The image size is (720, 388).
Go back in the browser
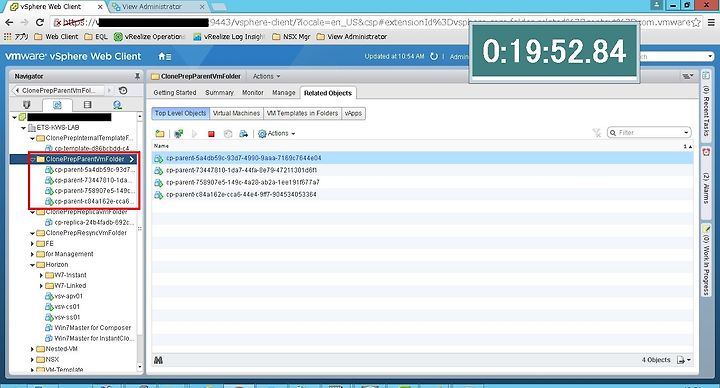(x=9, y=22)
